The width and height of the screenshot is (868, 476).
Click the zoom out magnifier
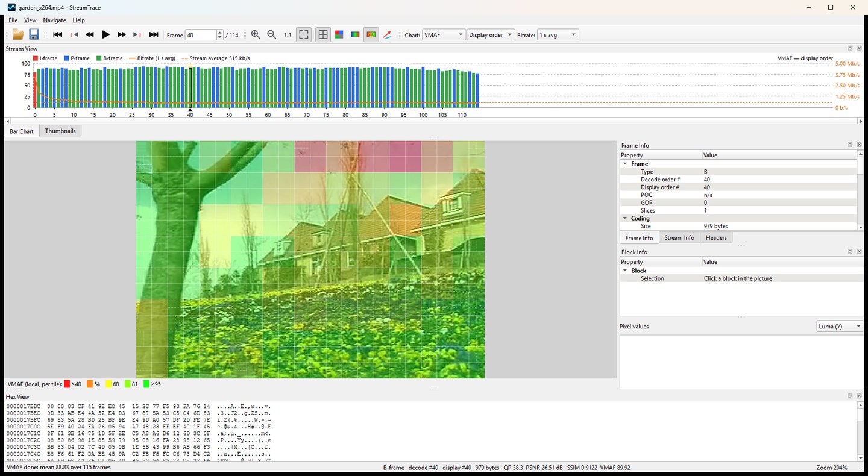(x=271, y=35)
